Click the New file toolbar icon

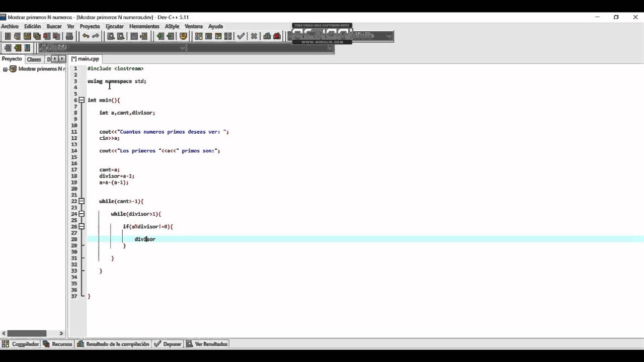pos(8,36)
